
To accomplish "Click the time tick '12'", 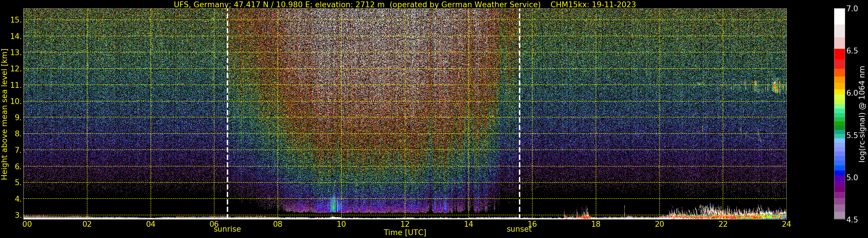I will pyautogui.click(x=405, y=224).
